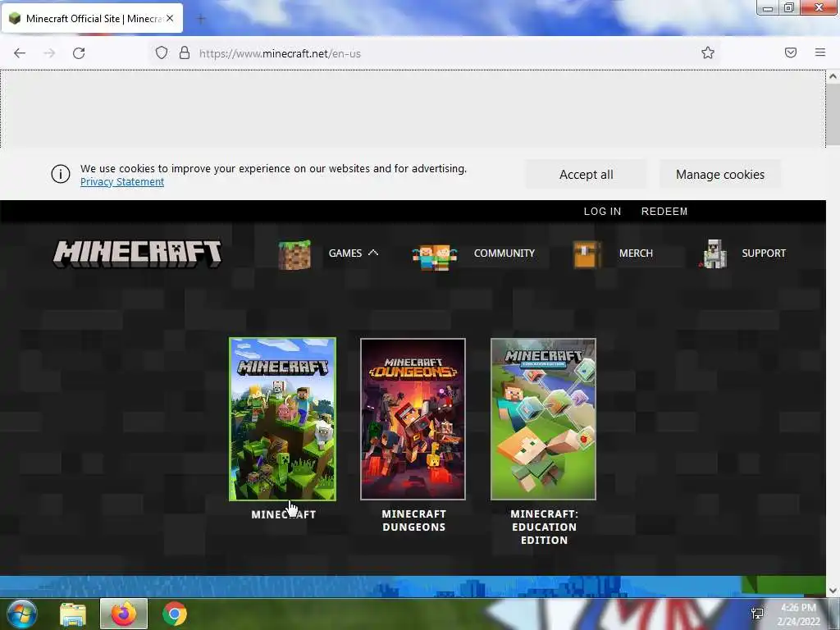840x630 pixels.
Task: Open the REDEEM link
Action: [x=664, y=211]
